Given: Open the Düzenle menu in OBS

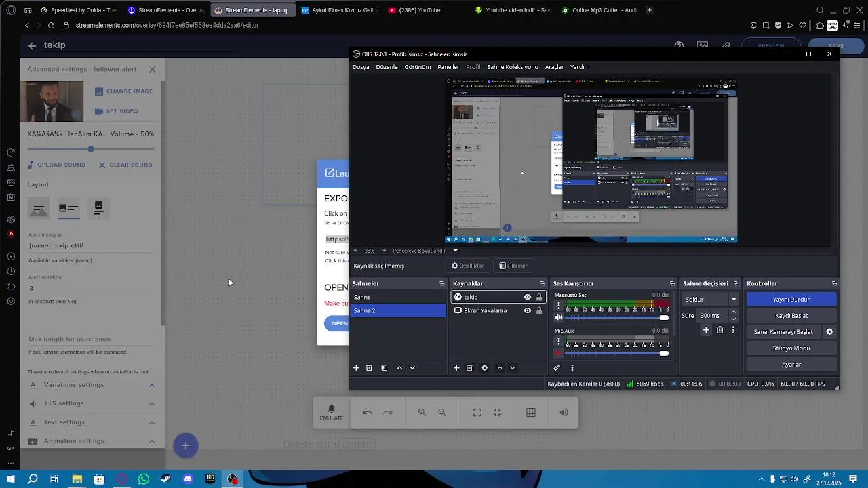Looking at the screenshot, I should pos(387,67).
